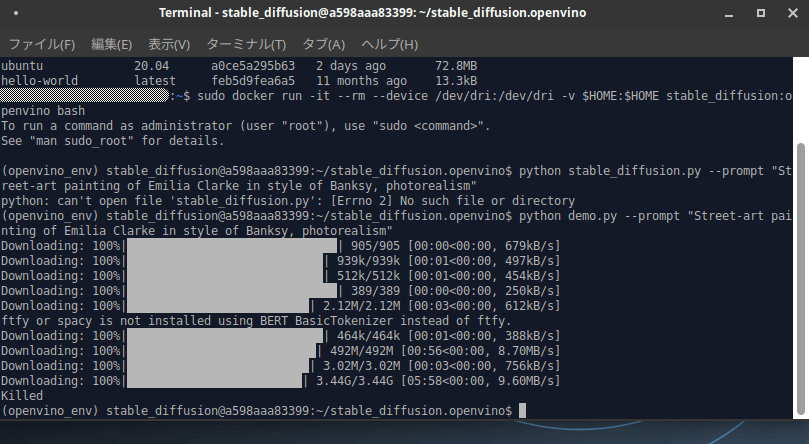The height and width of the screenshot is (444, 809).
Task: Click image ID 'a0ce5a295b63'
Action: (253, 66)
